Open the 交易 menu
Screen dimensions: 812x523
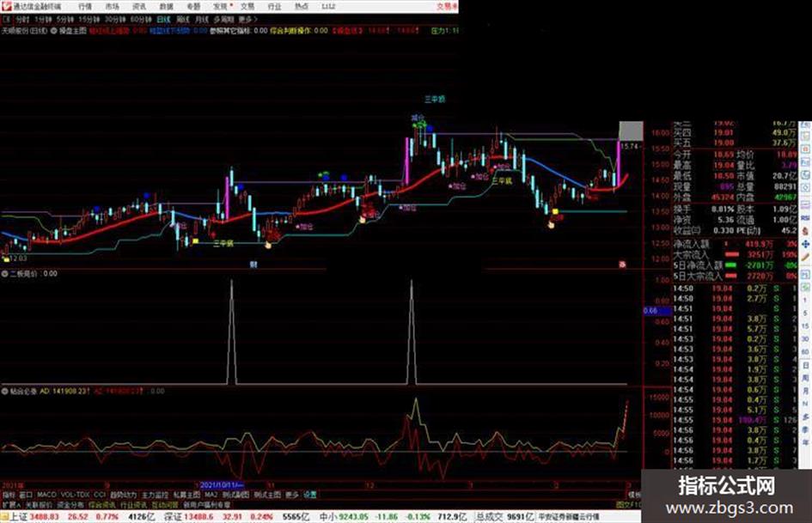247,6
